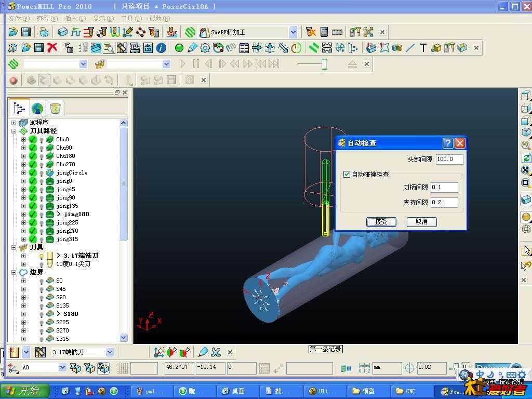Toggle light bulb for S225 boundary
Image resolution: width=532 pixels, height=399 pixels.
pos(42,323)
